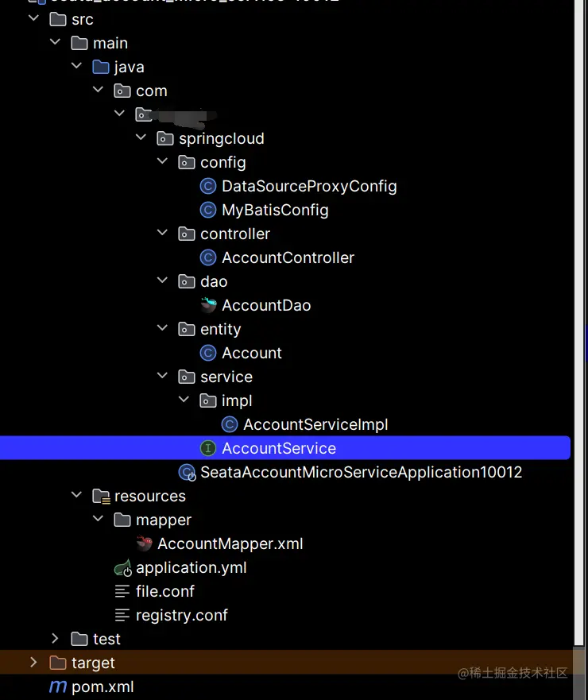Click the AccountDao MyBatis bird icon

tap(208, 305)
